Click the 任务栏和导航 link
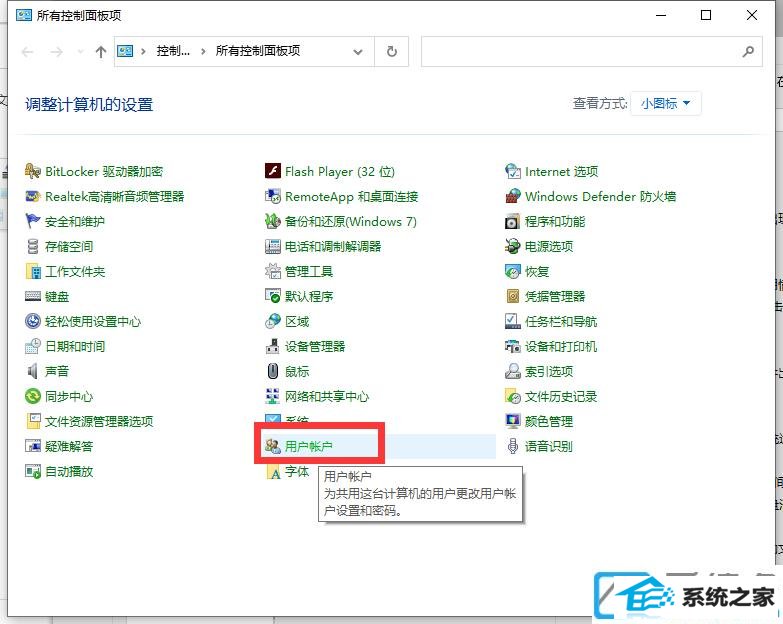The height and width of the screenshot is (624, 783). click(561, 321)
